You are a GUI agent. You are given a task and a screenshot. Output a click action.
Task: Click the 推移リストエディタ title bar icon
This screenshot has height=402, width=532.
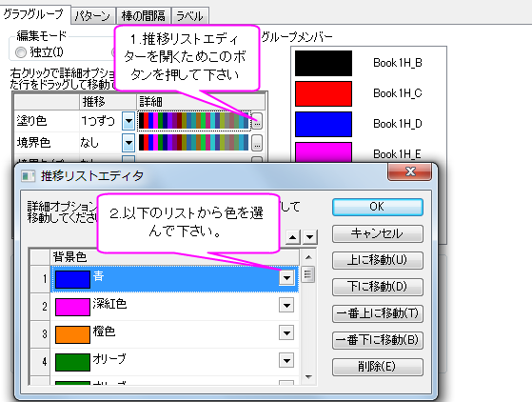(28, 176)
